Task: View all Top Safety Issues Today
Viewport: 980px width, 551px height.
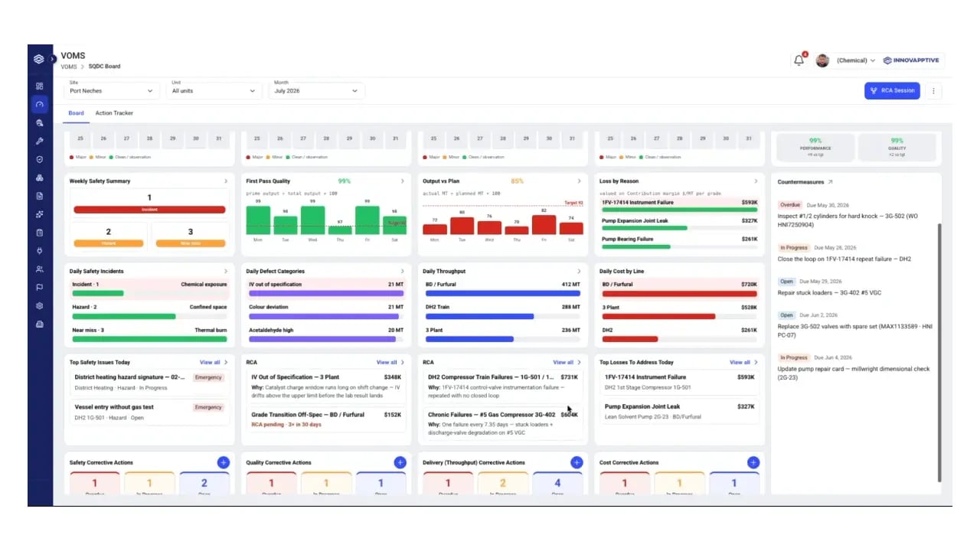Action: point(214,363)
